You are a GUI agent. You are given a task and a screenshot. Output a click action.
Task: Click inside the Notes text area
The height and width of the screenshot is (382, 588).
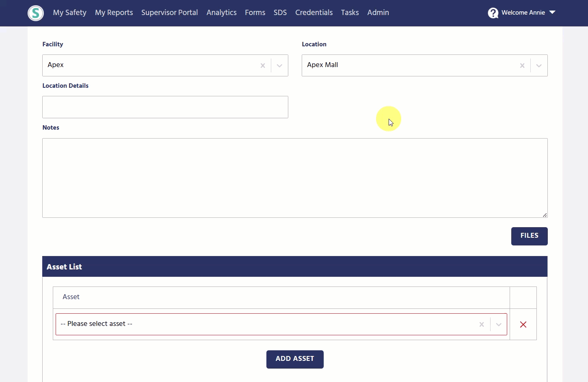[295, 178]
